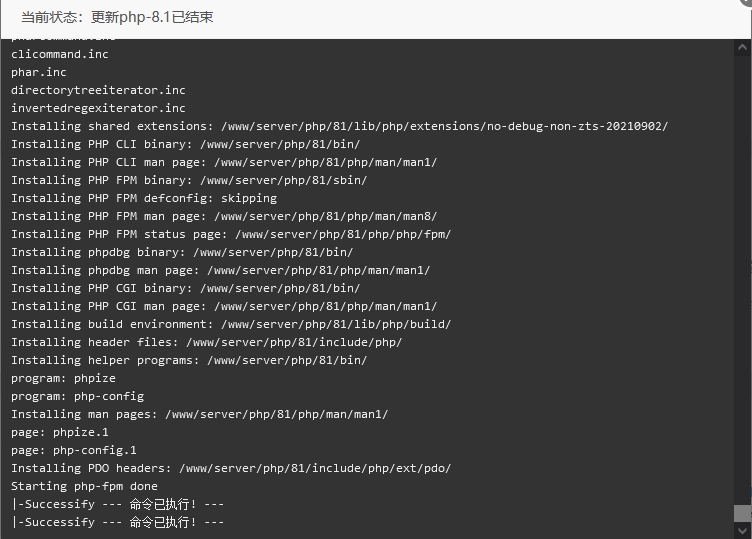Close the PHP update log dialog
The width and height of the screenshot is (752, 539).
(746, 2)
